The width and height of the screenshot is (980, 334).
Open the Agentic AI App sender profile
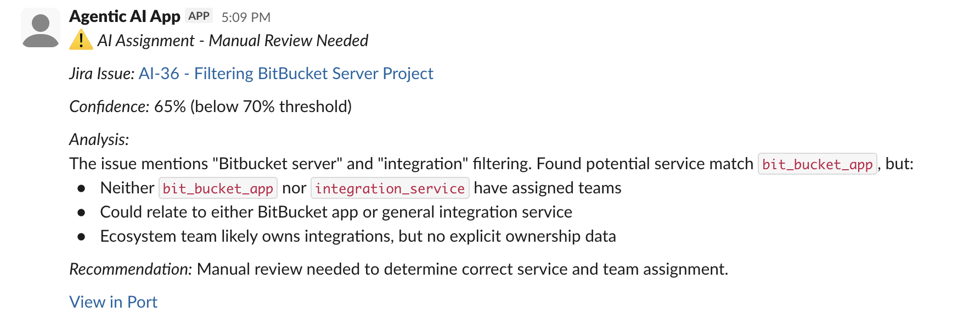pyautogui.click(x=125, y=16)
